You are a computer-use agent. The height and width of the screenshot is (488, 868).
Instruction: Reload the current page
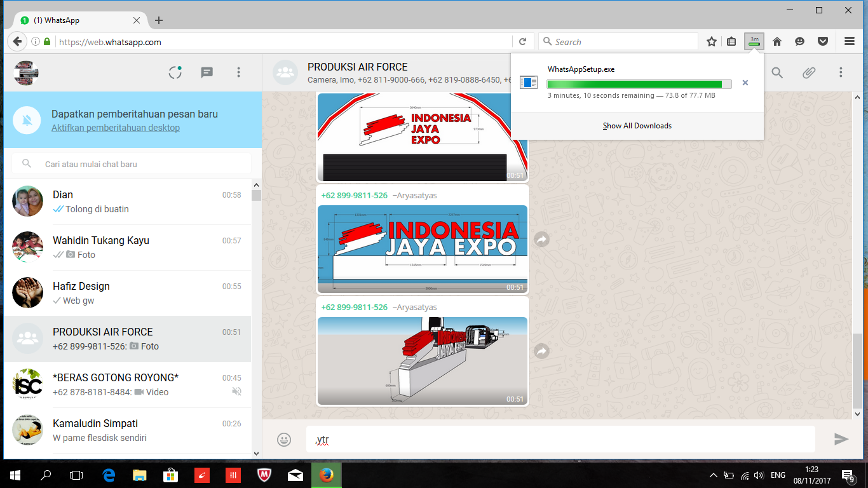click(x=522, y=42)
